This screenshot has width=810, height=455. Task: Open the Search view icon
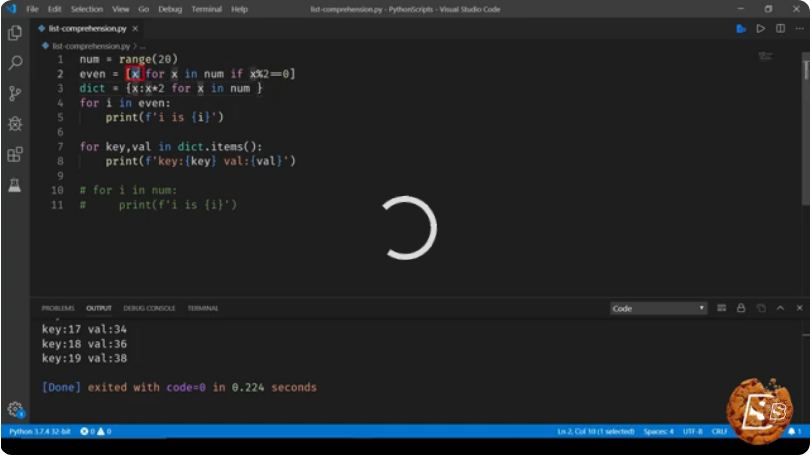pyautogui.click(x=15, y=63)
